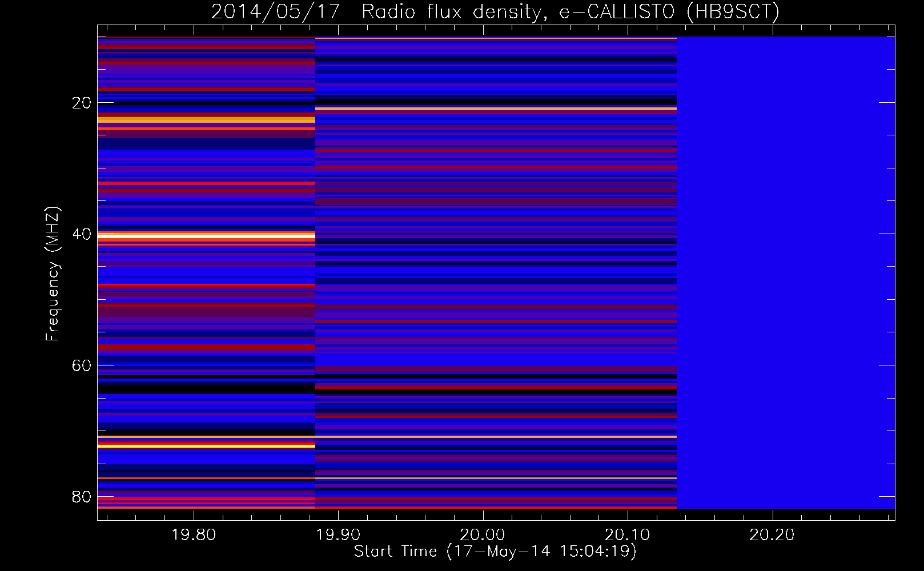Viewport: 924px width, 571px height.
Task: Click the solid blue no-data region after 20.13
Action: [x=786, y=273]
